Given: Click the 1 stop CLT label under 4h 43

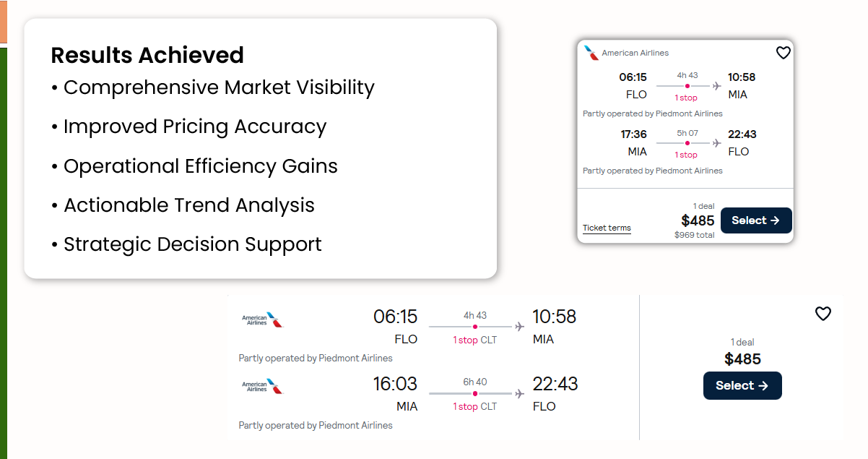Looking at the screenshot, I should [x=474, y=340].
